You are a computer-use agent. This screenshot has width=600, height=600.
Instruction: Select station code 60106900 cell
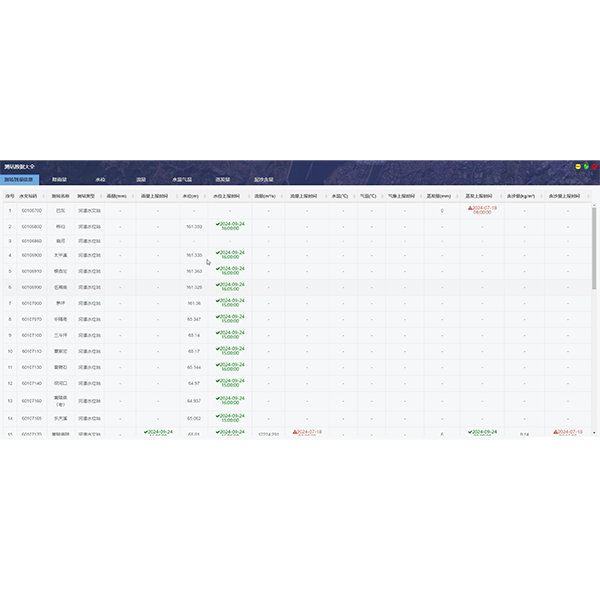click(32, 255)
